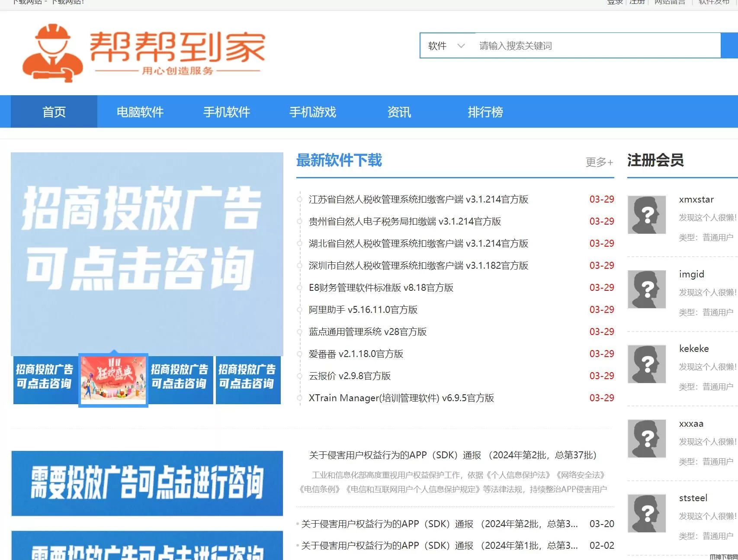Screen dimensions: 738x560
Task: Click the 需要投放广告可点击进行咨询 ad banner
Action: point(147,483)
